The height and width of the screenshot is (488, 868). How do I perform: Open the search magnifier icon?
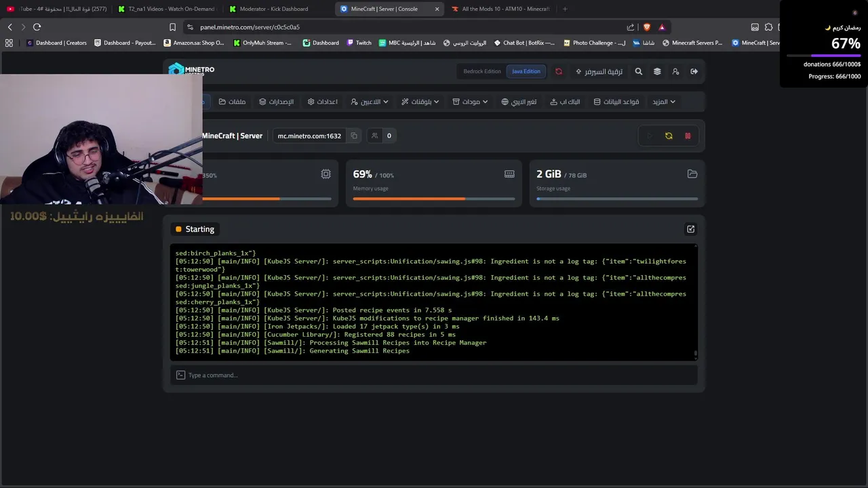[638, 71]
